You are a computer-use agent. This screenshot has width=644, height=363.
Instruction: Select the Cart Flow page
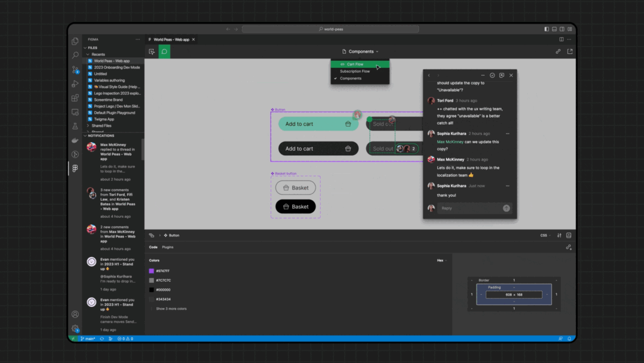click(x=360, y=64)
